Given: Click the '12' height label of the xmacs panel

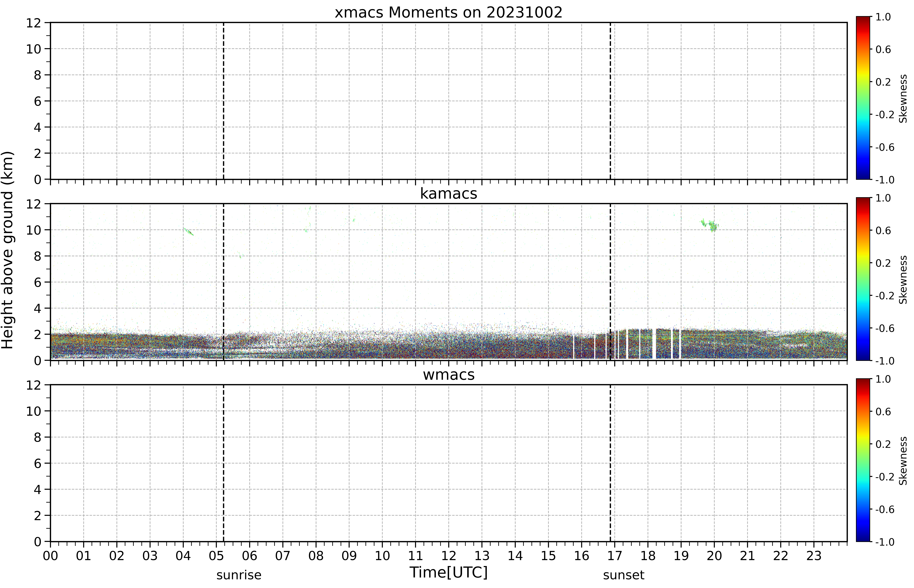Looking at the screenshot, I should pos(34,23).
